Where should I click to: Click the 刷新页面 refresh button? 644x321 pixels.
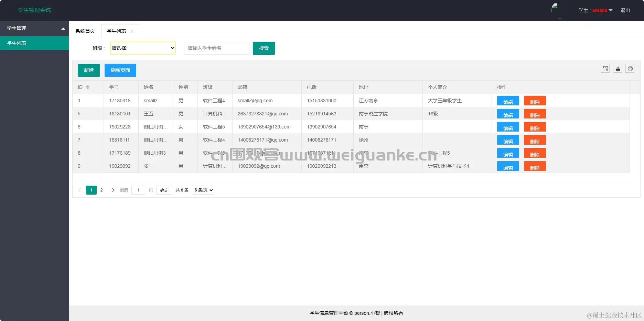(120, 70)
